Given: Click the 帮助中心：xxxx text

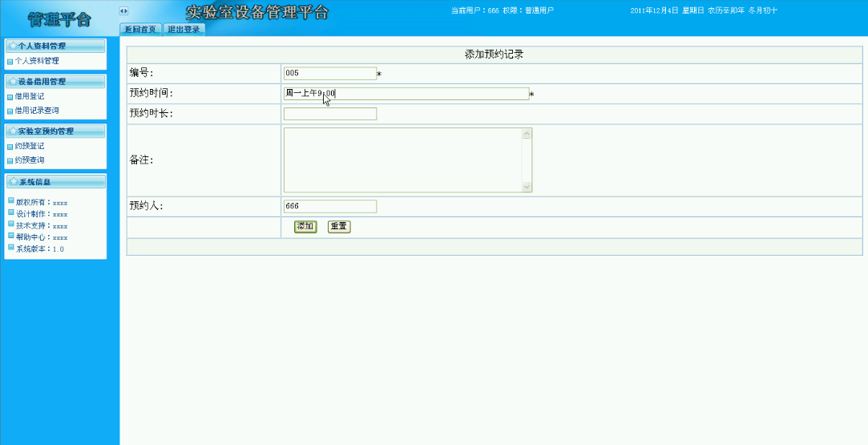Looking at the screenshot, I should pyautogui.click(x=42, y=237).
